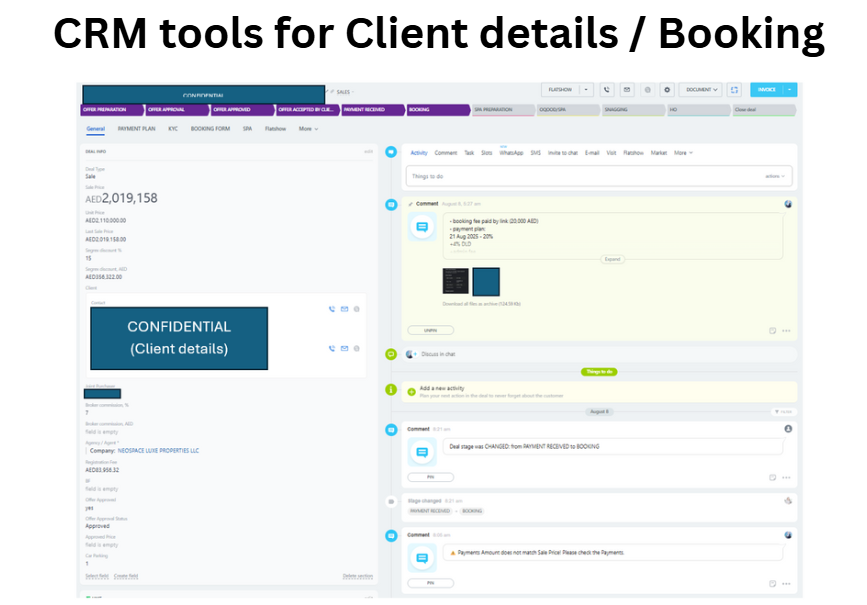
Task: Open the DOCUMENT dropdown
Action: (700, 89)
